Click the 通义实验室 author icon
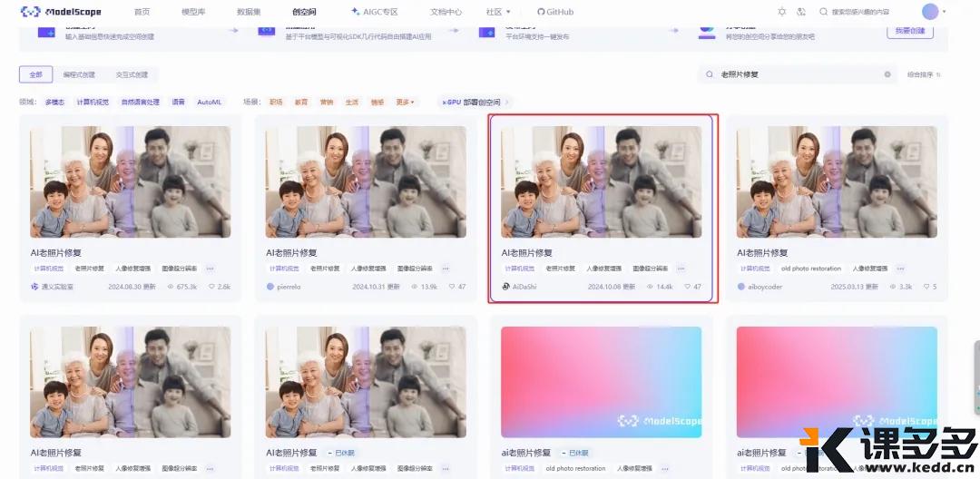This screenshot has width=980, height=479. pyautogui.click(x=35, y=287)
